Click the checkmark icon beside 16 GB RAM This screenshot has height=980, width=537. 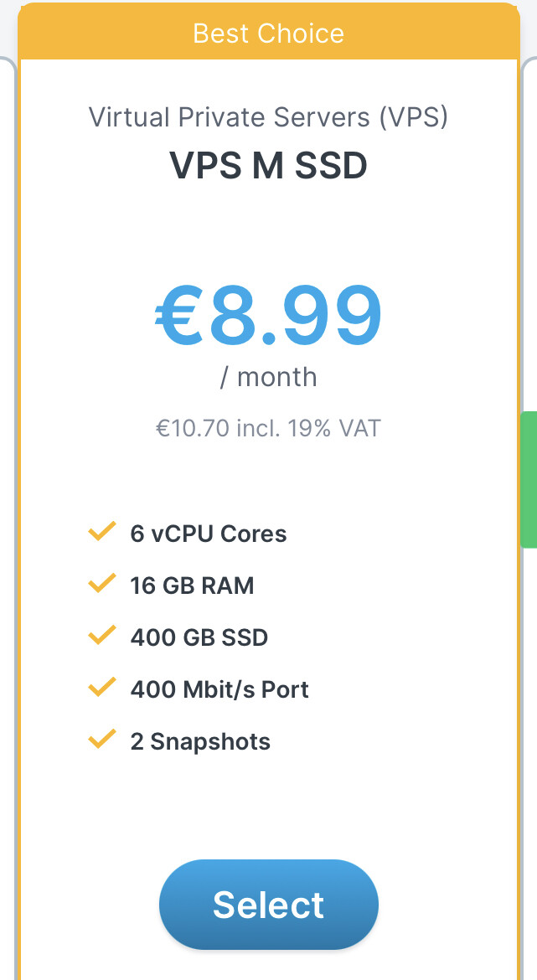102,583
